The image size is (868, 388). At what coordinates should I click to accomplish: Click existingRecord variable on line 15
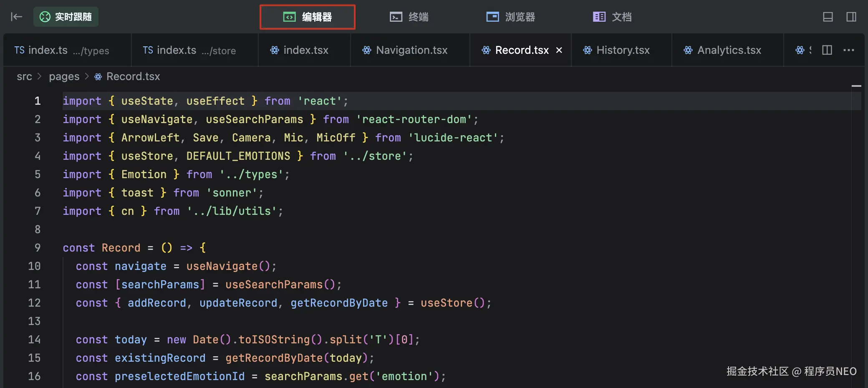(160, 358)
